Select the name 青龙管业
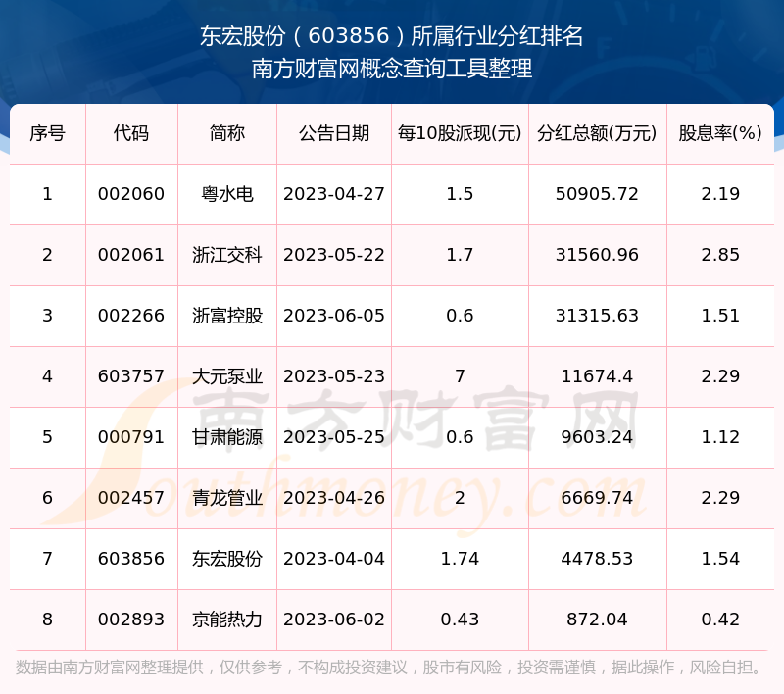784x694 pixels. [x=227, y=498]
